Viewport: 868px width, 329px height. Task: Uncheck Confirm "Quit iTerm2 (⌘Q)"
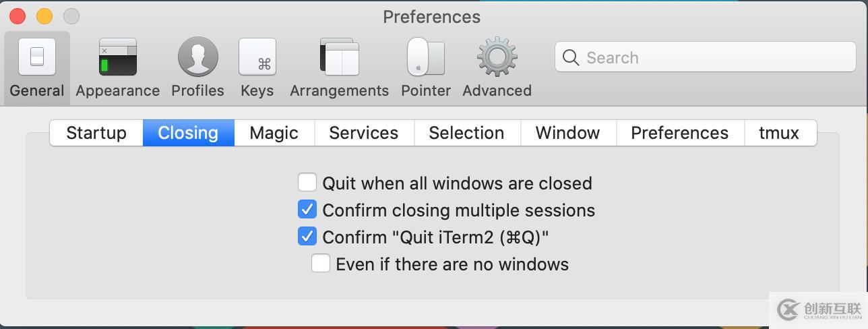[307, 237]
